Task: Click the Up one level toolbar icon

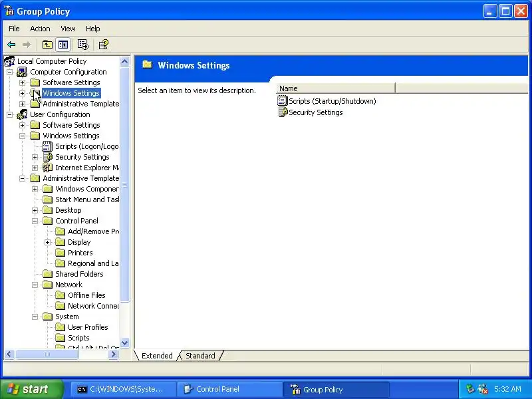Action: (47, 45)
